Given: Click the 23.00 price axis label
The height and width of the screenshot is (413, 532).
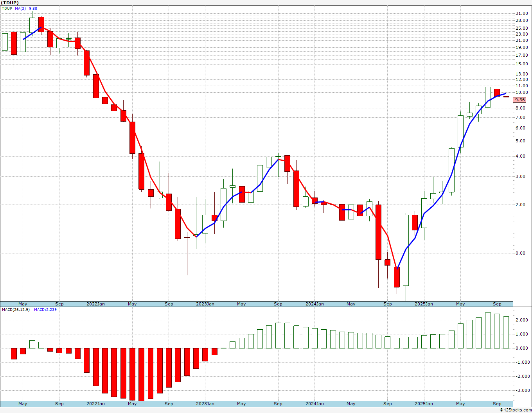Looking at the screenshot, I should tap(522, 34).
